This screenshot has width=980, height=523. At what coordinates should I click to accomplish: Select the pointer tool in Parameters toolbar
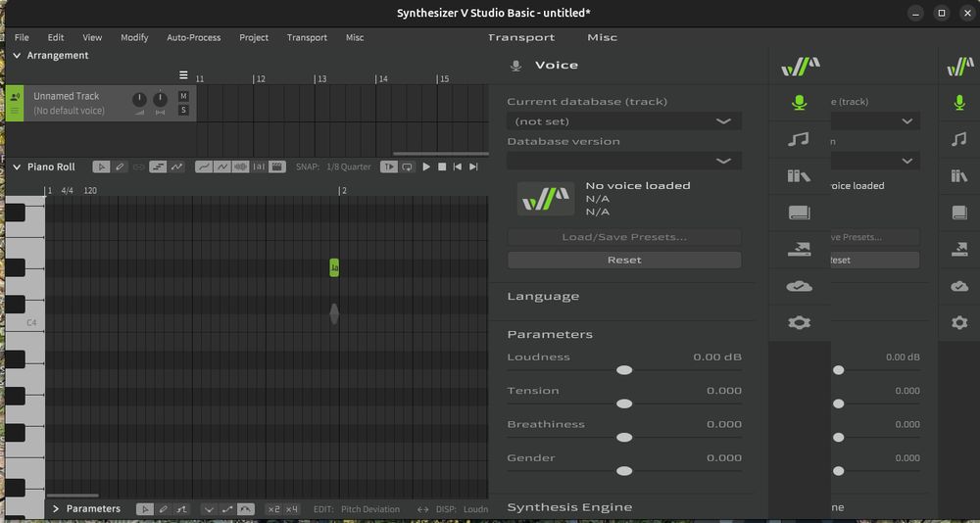(145, 509)
